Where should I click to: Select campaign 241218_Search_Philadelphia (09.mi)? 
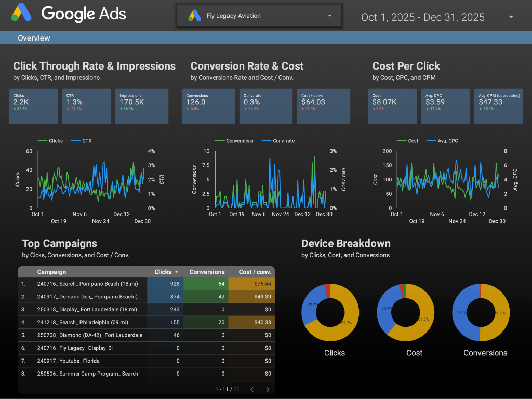(x=83, y=322)
